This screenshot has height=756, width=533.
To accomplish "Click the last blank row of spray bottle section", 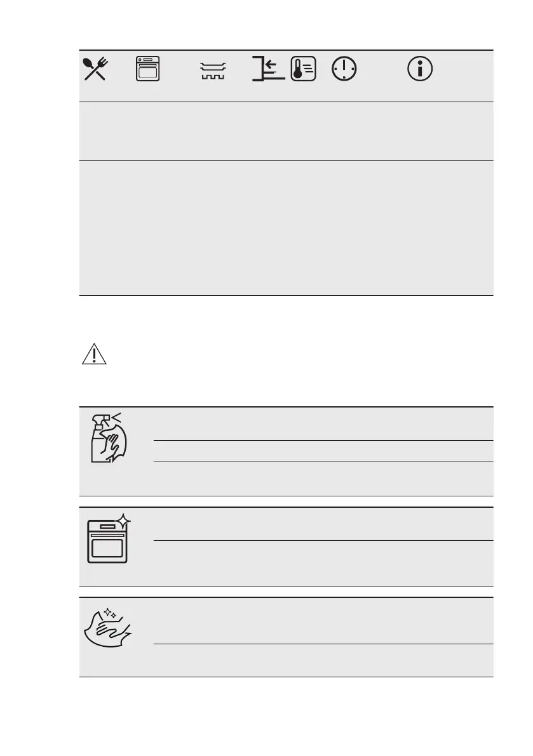I will coord(323,478).
